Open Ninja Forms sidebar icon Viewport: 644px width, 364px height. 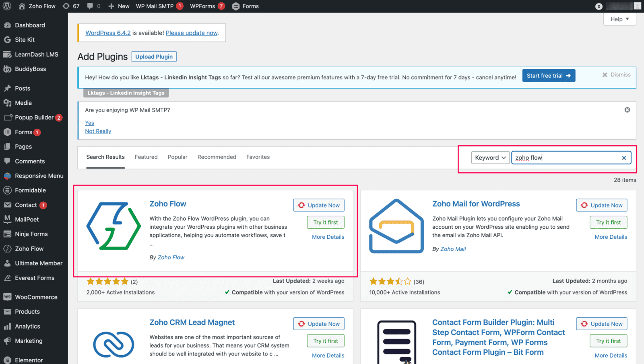click(7, 234)
